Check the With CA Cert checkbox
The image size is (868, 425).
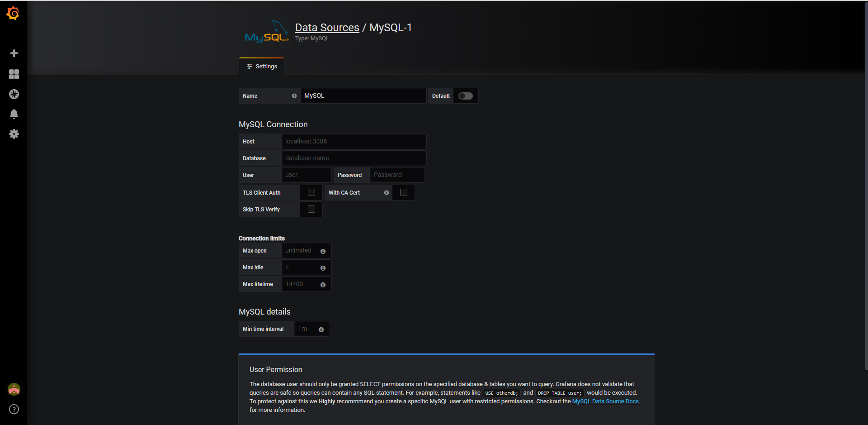[x=404, y=193]
